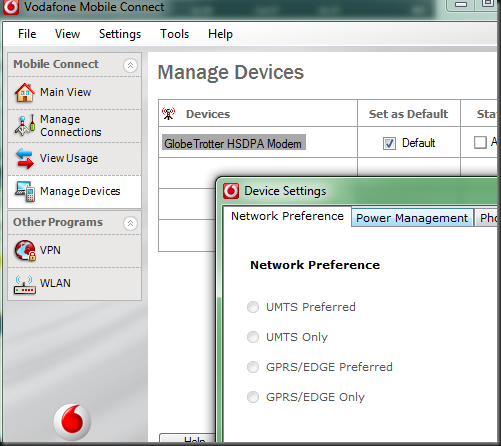Image resolution: width=501 pixels, height=446 pixels.
Task: Toggle the Default checkbox for GlobeTrotter modem
Action: tap(389, 143)
